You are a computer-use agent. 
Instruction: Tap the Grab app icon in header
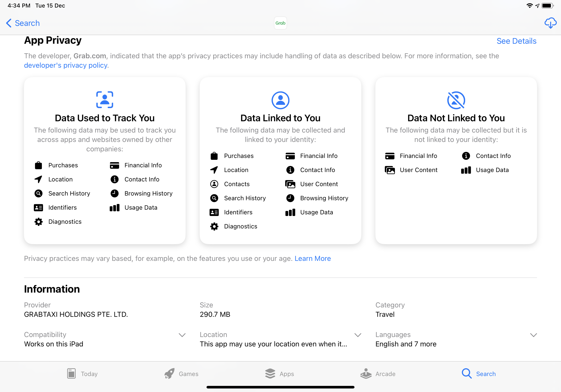click(280, 23)
